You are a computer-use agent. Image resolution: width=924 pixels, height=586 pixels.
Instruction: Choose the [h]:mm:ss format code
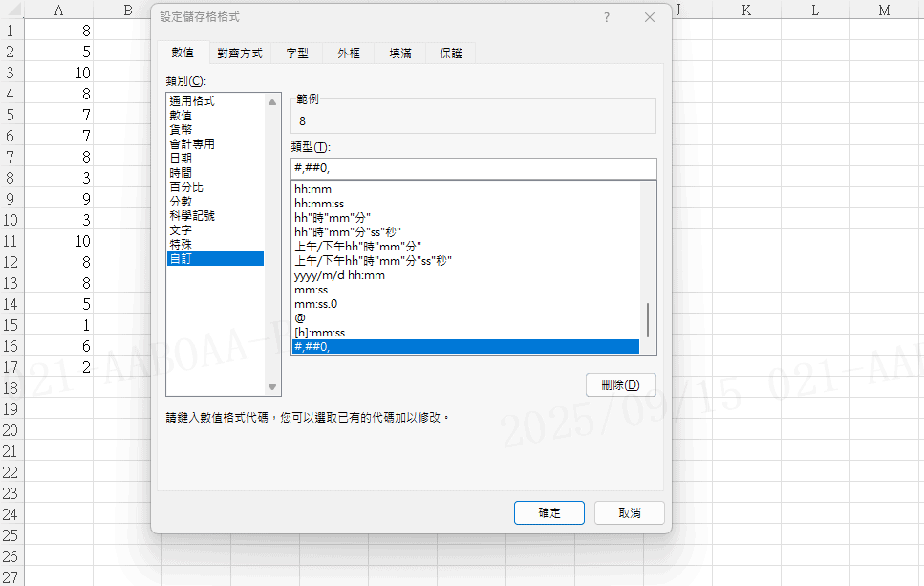click(x=320, y=333)
